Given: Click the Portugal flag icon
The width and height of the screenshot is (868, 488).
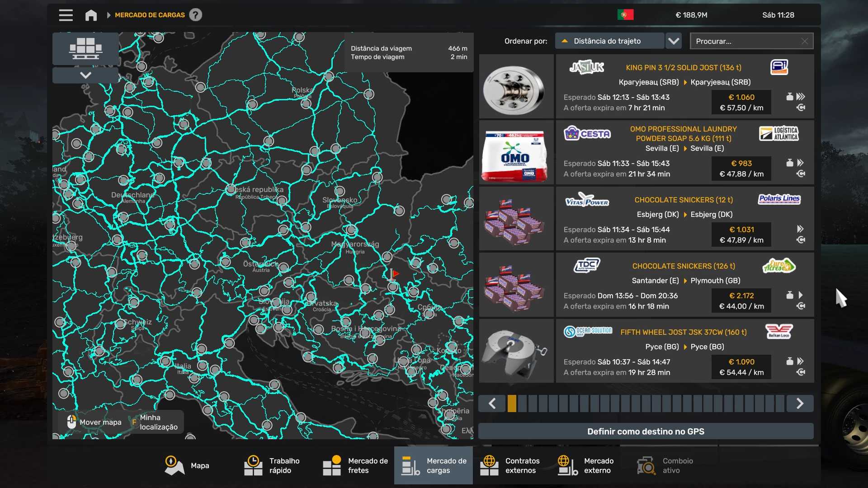Looking at the screenshot, I should [625, 15].
